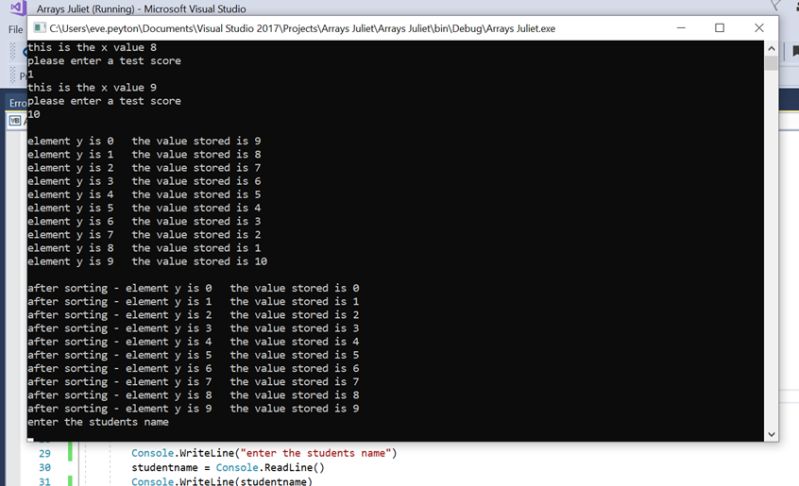This screenshot has height=486, width=799.
Task: Click the console title path text
Action: tap(302, 29)
